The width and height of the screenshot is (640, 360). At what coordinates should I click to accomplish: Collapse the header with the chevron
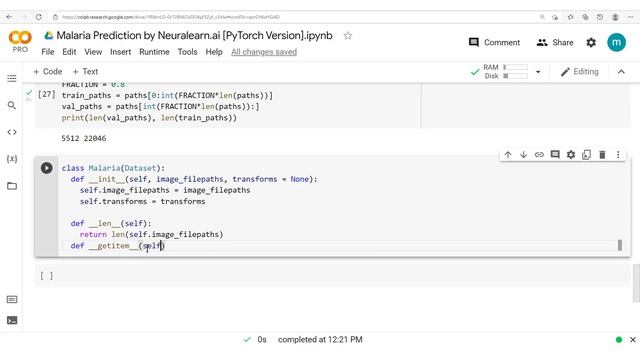click(x=621, y=72)
